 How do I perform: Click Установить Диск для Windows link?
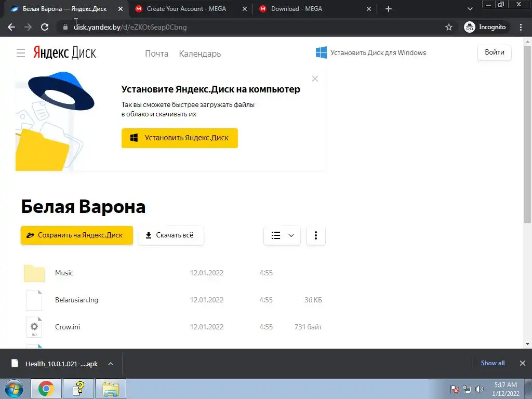(371, 52)
